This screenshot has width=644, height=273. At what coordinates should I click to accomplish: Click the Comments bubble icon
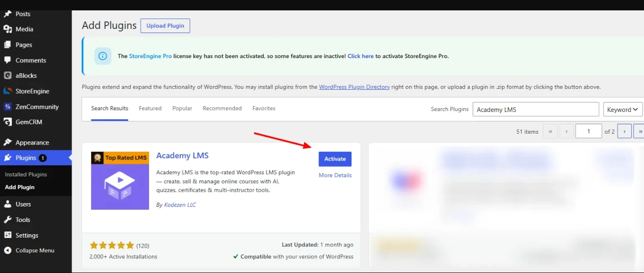pos(8,60)
